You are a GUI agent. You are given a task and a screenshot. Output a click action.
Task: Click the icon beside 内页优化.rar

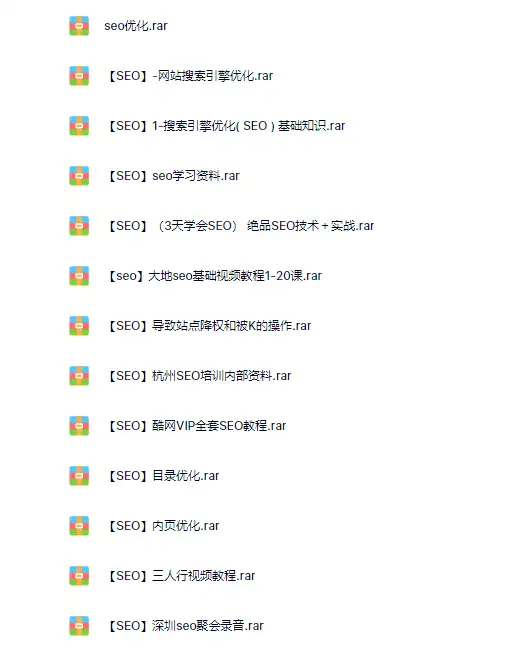point(79,526)
